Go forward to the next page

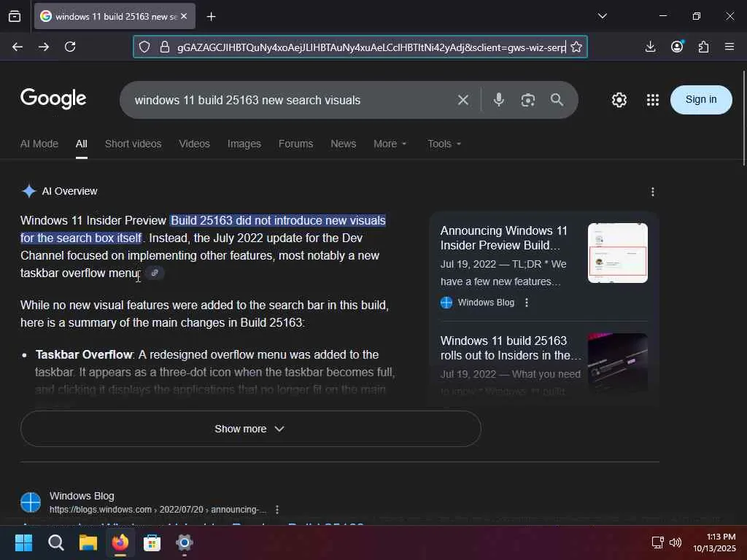click(44, 47)
